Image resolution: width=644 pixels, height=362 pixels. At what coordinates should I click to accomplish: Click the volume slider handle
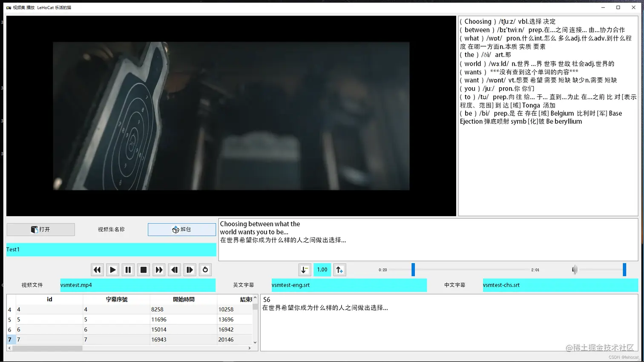click(x=624, y=270)
